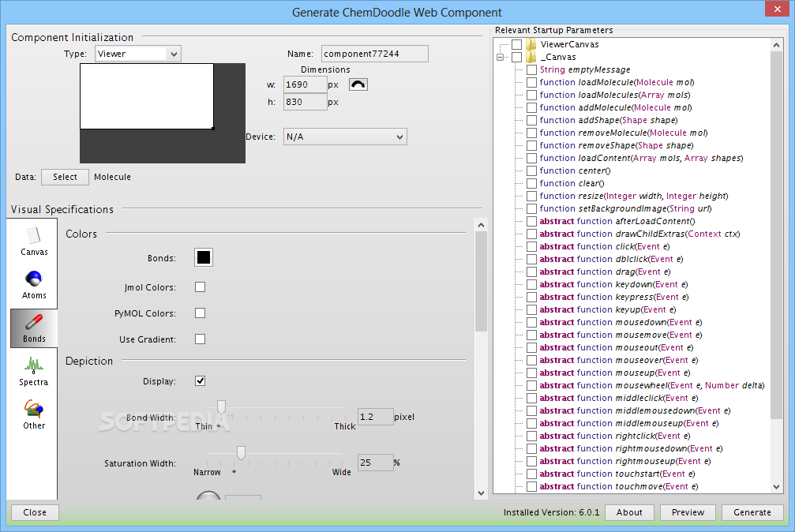795x532 pixels.
Task: Open the Device dropdown showing N/A
Action: [345, 137]
